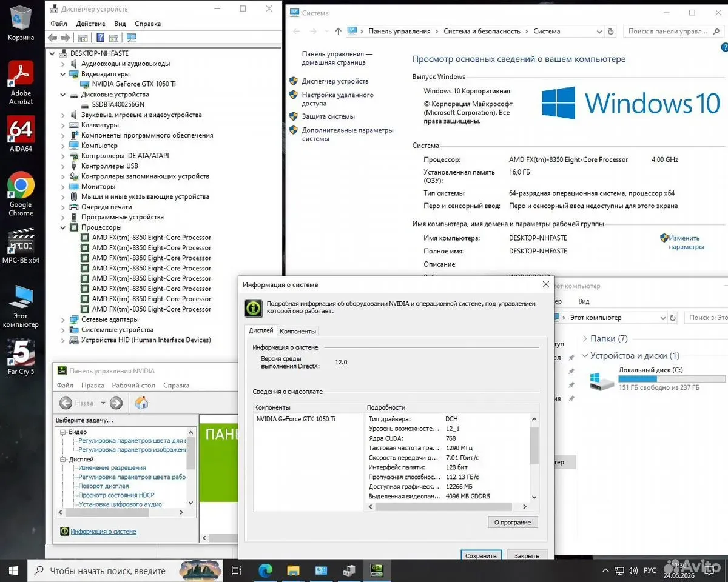728x582 pixels.
Task: Click the NVIDIA GeForce GTX 1050 Ti device in Видеоадаптеры
Action: point(133,84)
